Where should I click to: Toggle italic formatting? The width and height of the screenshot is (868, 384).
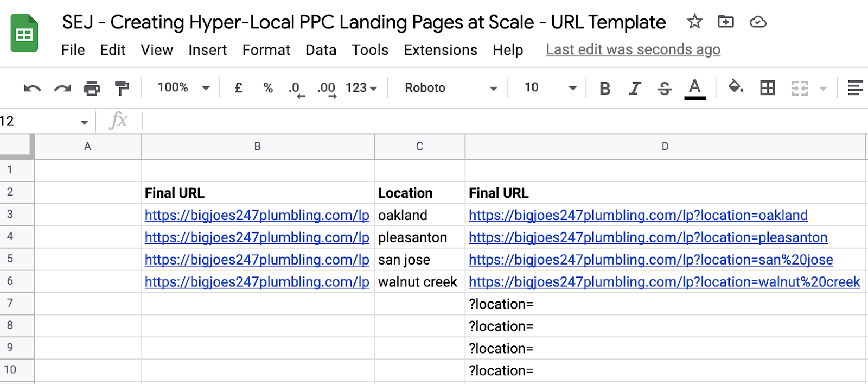tap(634, 88)
